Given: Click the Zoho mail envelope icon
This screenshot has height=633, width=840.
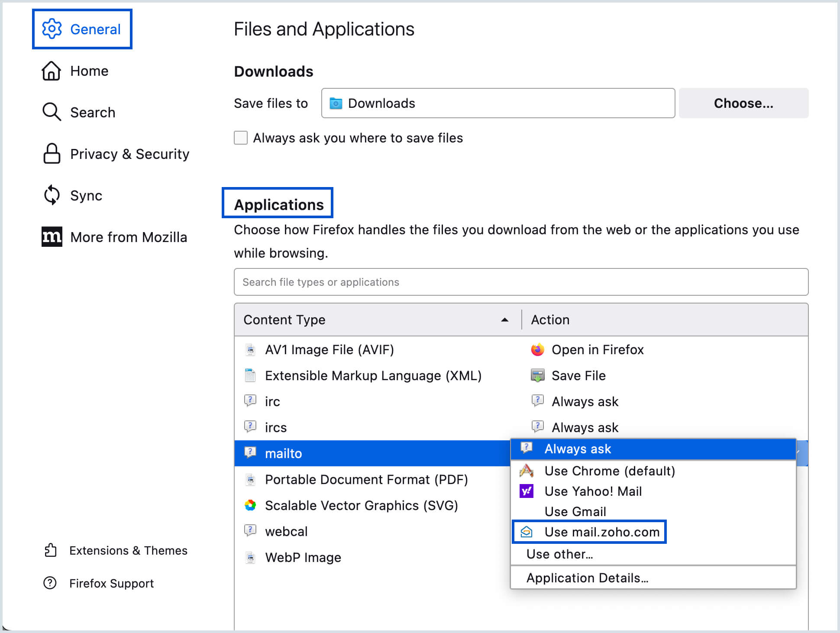Looking at the screenshot, I should click(x=527, y=532).
